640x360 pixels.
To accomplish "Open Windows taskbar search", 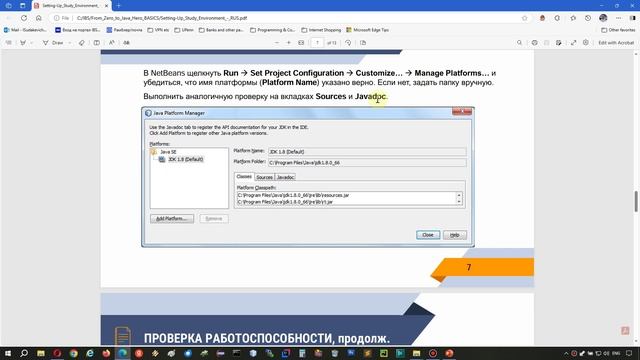I will (x=24, y=353).
